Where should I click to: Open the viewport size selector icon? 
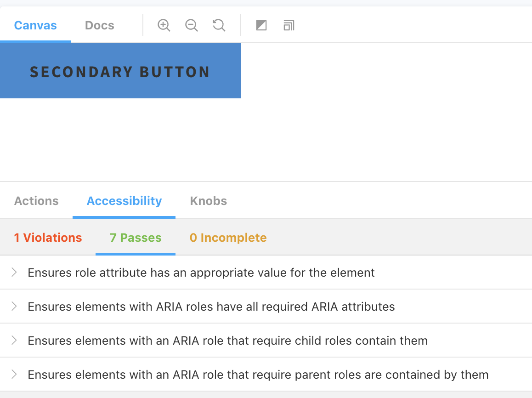coord(289,25)
